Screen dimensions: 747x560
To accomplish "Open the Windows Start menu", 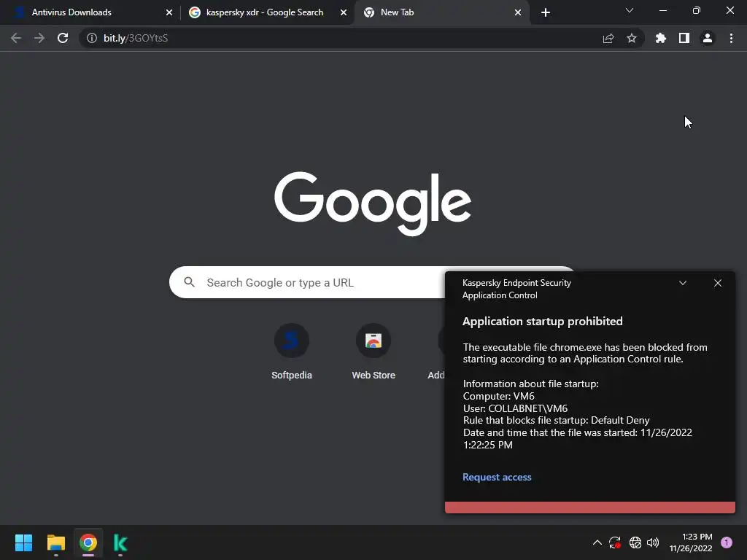I will pyautogui.click(x=23, y=542).
